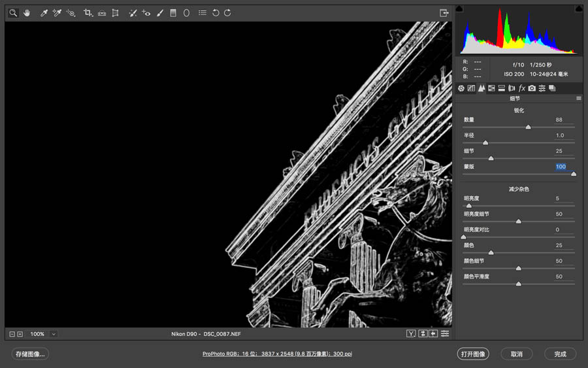Adjust the sharpening 细节 slider

(x=491, y=158)
